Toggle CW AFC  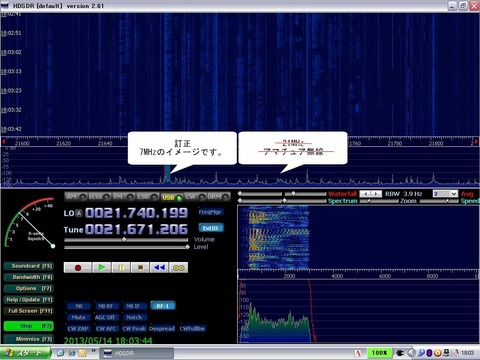106,329
